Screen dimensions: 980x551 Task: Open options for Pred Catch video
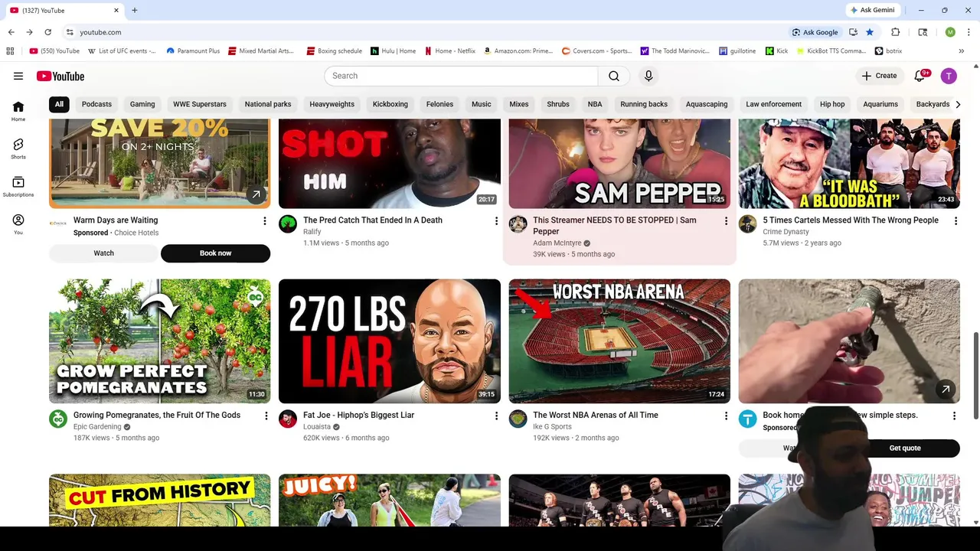click(496, 221)
